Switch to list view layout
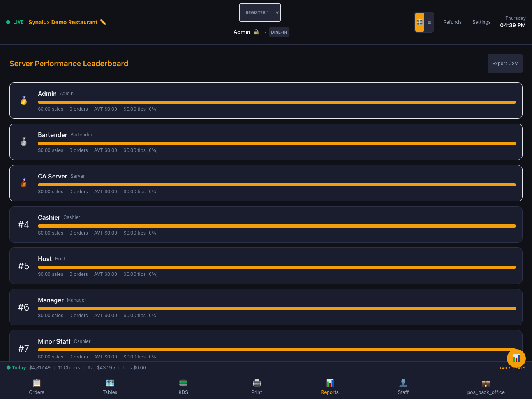This screenshot has height=399, width=532. [x=429, y=22]
